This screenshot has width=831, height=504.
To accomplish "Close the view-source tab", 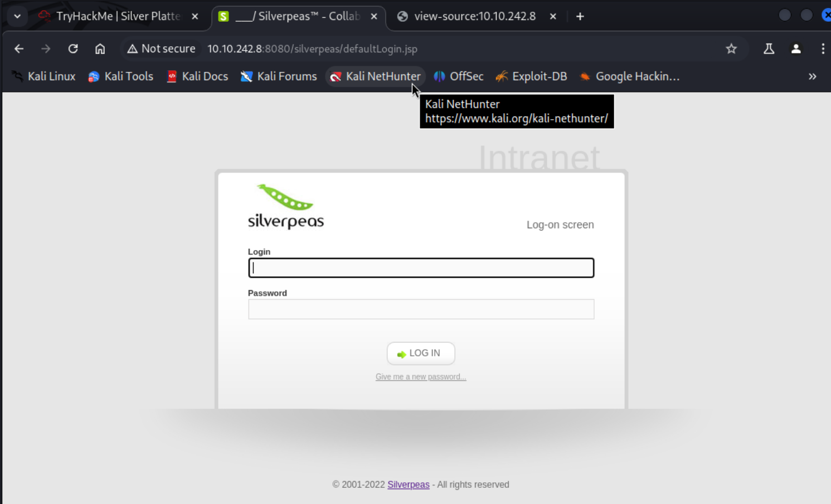I will click(x=553, y=16).
